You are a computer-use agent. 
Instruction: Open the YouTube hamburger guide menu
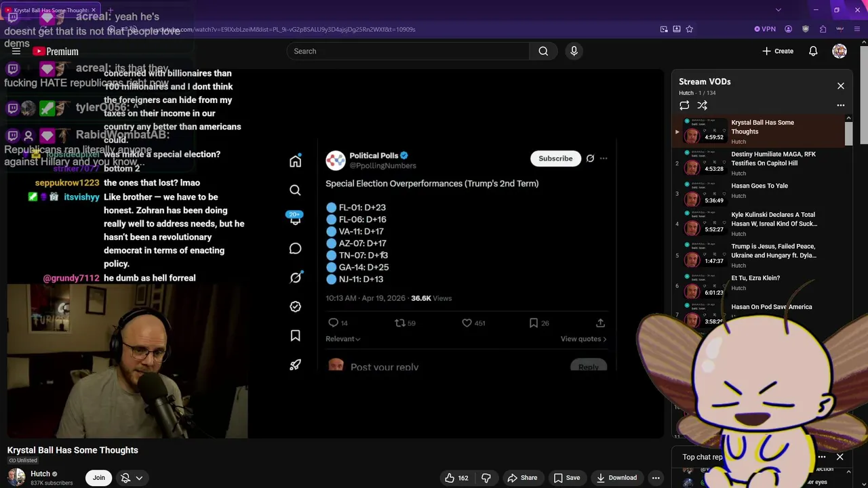[16, 52]
